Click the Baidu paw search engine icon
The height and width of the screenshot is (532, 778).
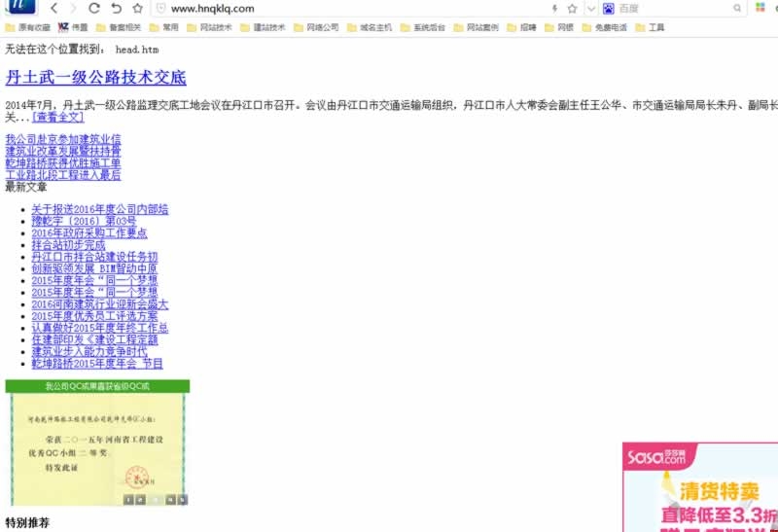pyautogui.click(x=608, y=8)
